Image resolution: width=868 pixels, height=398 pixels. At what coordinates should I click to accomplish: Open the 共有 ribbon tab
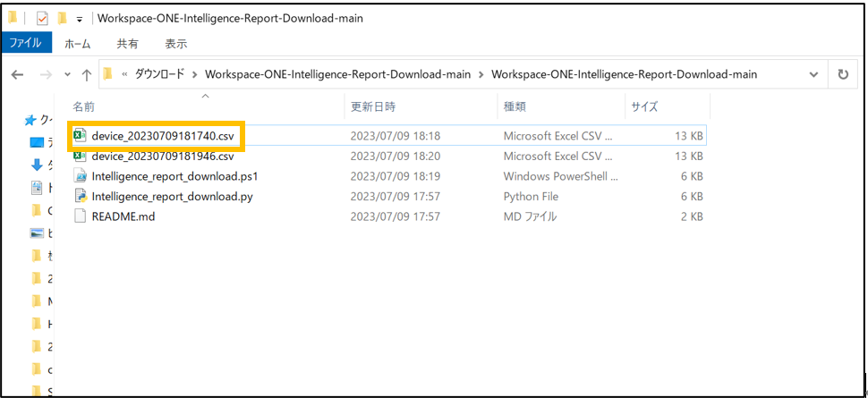click(x=127, y=44)
